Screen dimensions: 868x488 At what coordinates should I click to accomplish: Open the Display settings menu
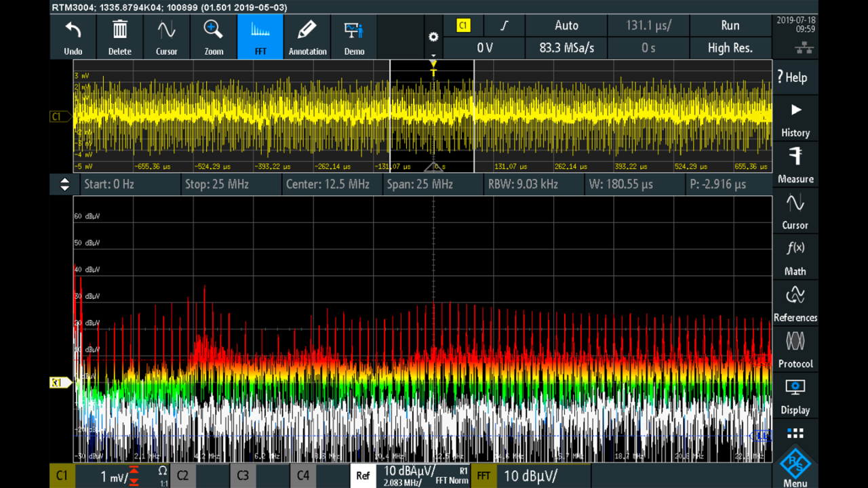(795, 396)
